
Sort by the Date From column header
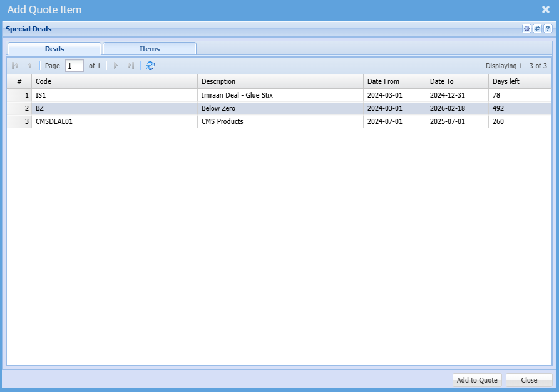[x=394, y=81]
